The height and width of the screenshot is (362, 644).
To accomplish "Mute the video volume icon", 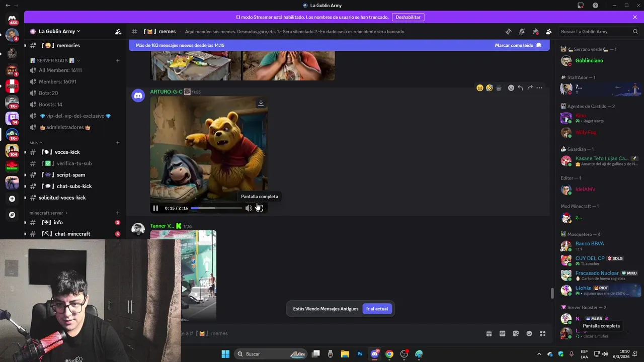I will tap(249, 208).
